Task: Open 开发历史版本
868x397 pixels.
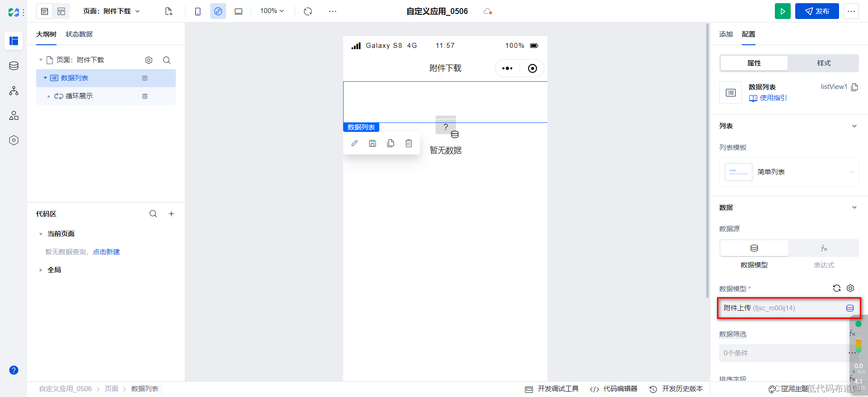Action: [x=676, y=389]
